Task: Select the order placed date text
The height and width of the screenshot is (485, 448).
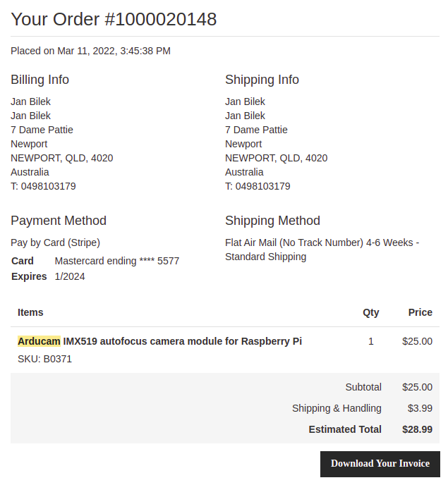Action: tap(90, 51)
